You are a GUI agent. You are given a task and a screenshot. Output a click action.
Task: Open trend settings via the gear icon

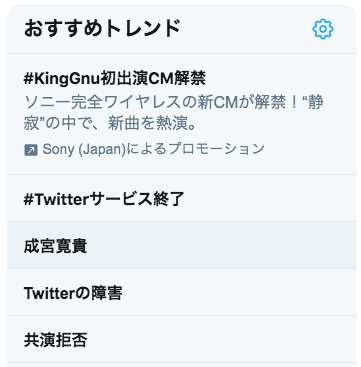point(323,29)
